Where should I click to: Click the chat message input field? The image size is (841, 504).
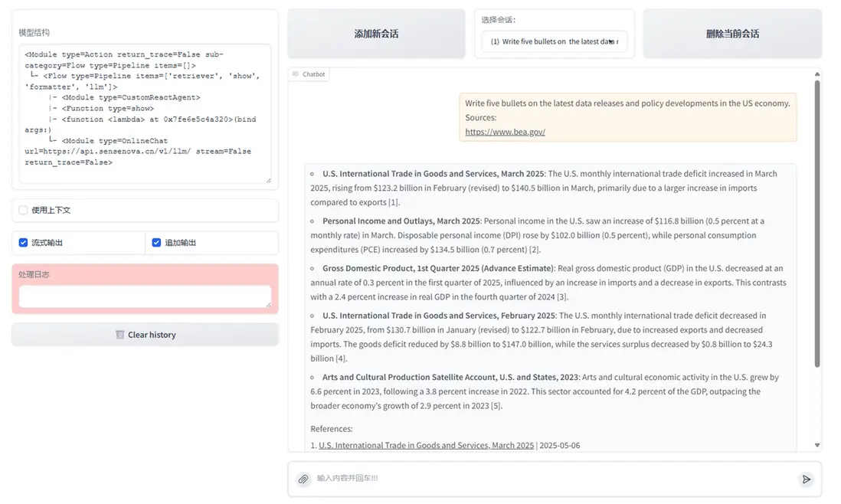554,478
